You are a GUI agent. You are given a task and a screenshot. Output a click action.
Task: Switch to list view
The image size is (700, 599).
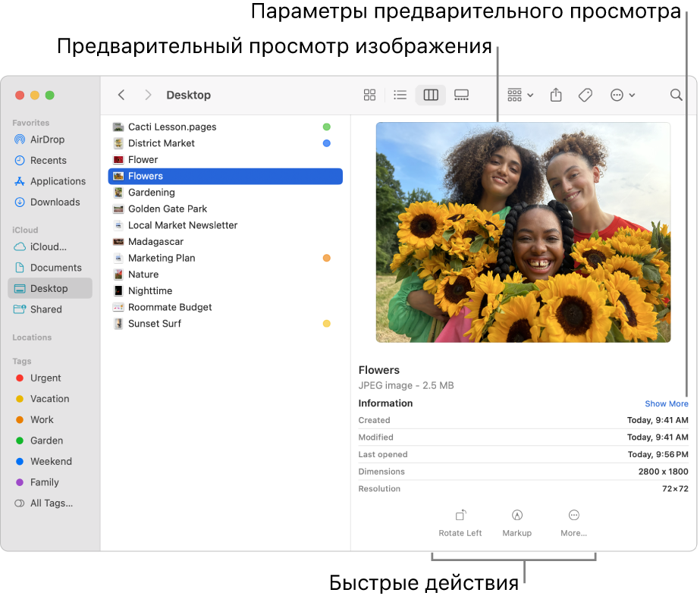(x=400, y=95)
